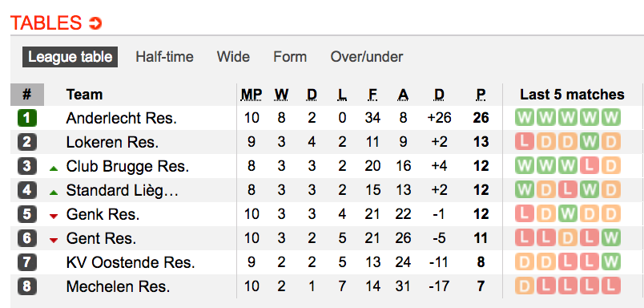Click the first D badge in Mechelen row
Image resolution: width=644 pixels, height=308 pixels.
(x=525, y=286)
